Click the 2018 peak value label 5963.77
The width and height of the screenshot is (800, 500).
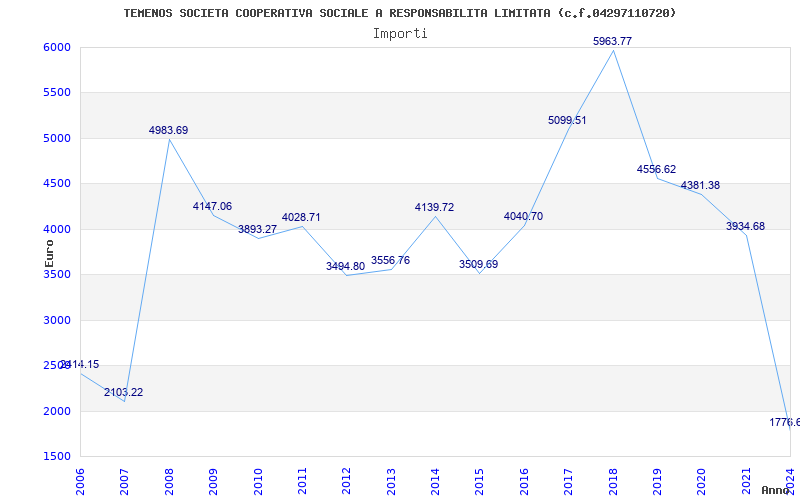(x=612, y=41)
